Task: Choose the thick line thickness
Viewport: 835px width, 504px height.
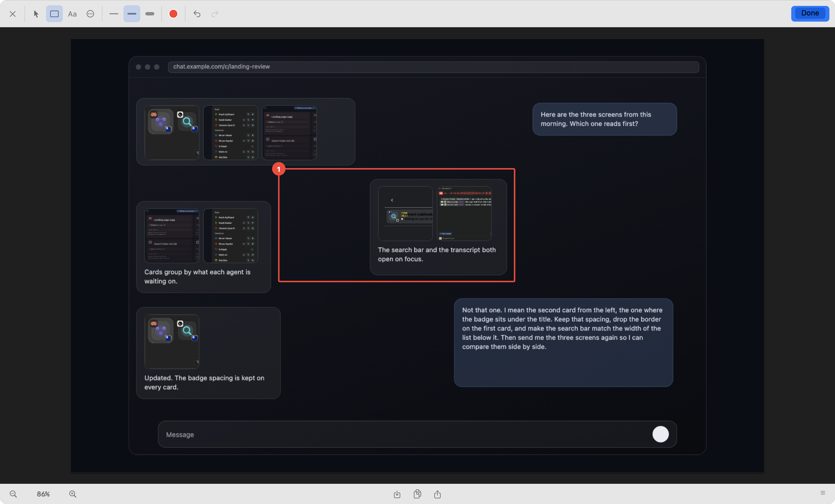Action: [150, 14]
